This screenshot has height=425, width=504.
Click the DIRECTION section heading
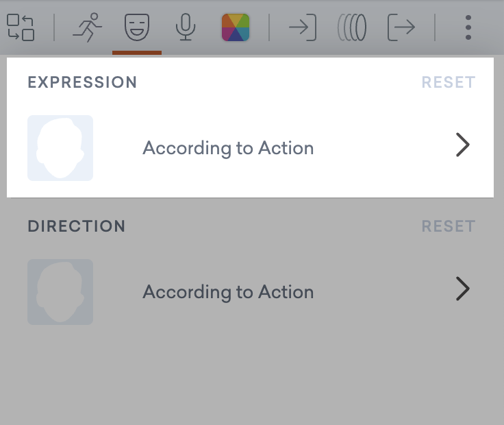pos(77,226)
